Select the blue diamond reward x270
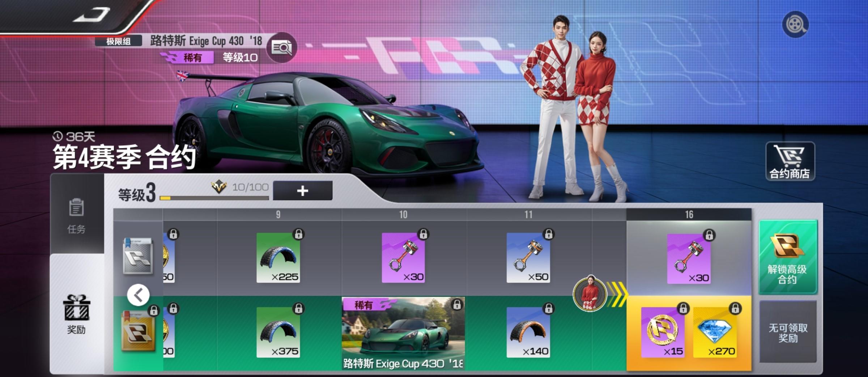The width and height of the screenshot is (868, 377). point(715,332)
